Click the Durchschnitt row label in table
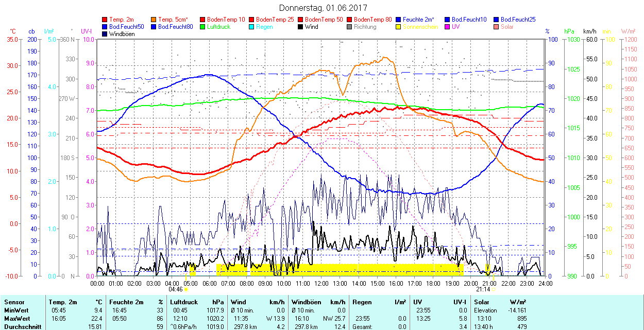The width and height of the screenshot is (644, 330). pyautogui.click(x=21, y=326)
